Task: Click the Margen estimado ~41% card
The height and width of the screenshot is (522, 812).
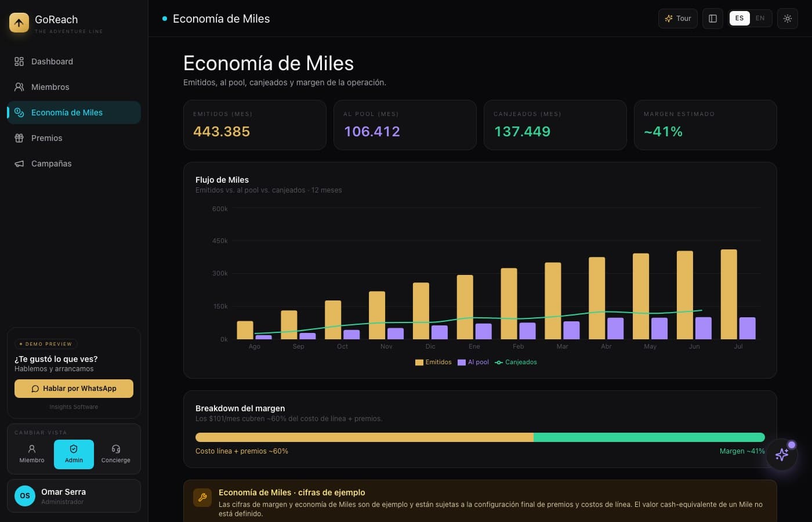Action: 705,125
